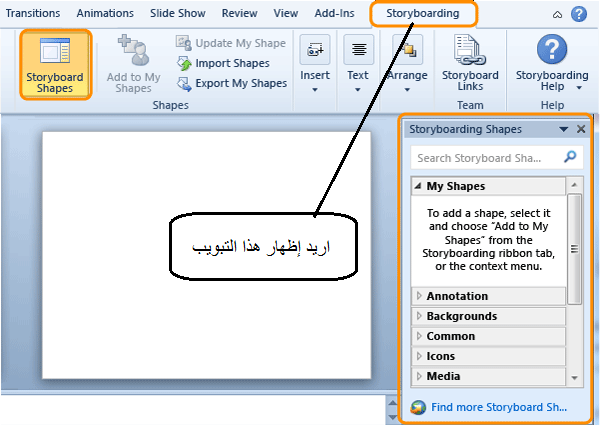
Task: Open the Slide Show tab
Action: pyautogui.click(x=178, y=13)
